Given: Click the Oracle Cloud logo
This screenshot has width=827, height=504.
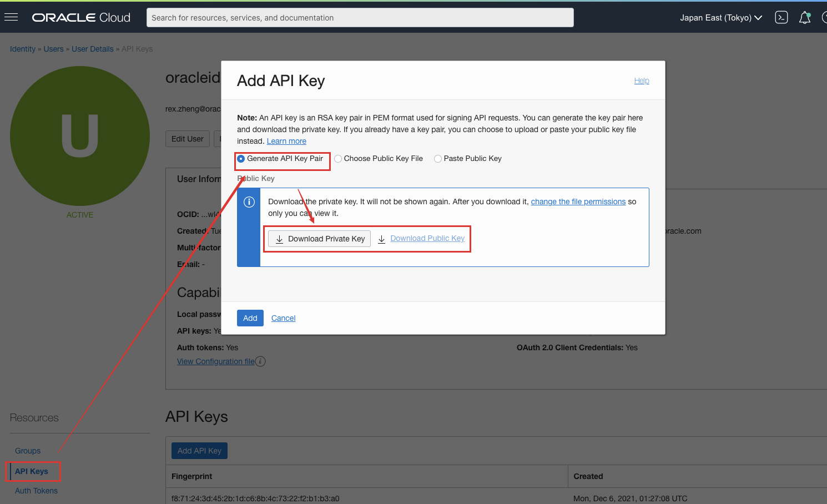Looking at the screenshot, I should click(x=81, y=18).
